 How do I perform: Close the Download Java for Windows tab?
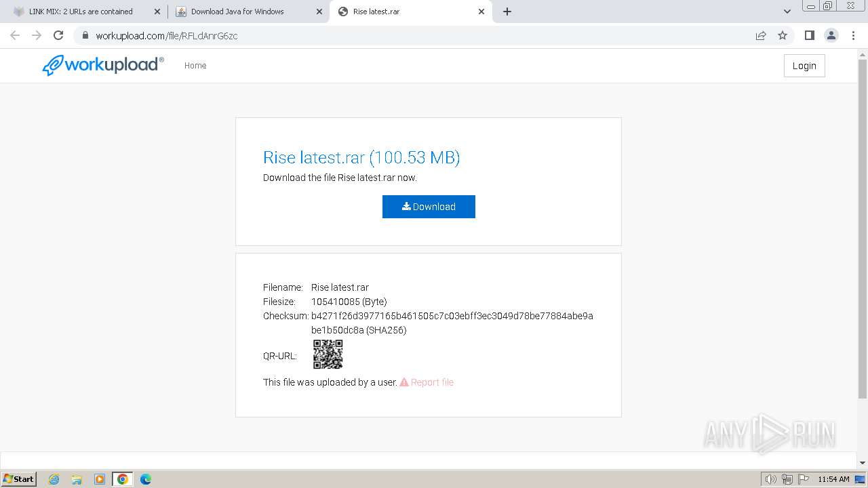pos(319,12)
